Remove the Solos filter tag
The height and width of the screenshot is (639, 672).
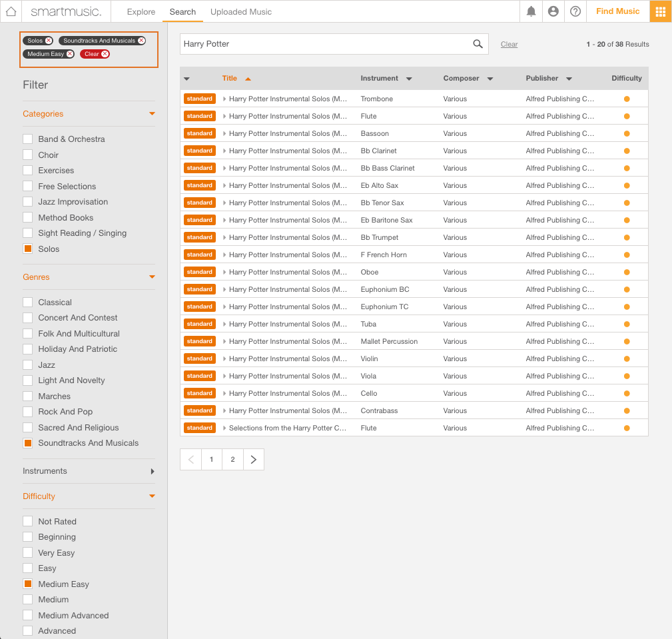[49, 41]
